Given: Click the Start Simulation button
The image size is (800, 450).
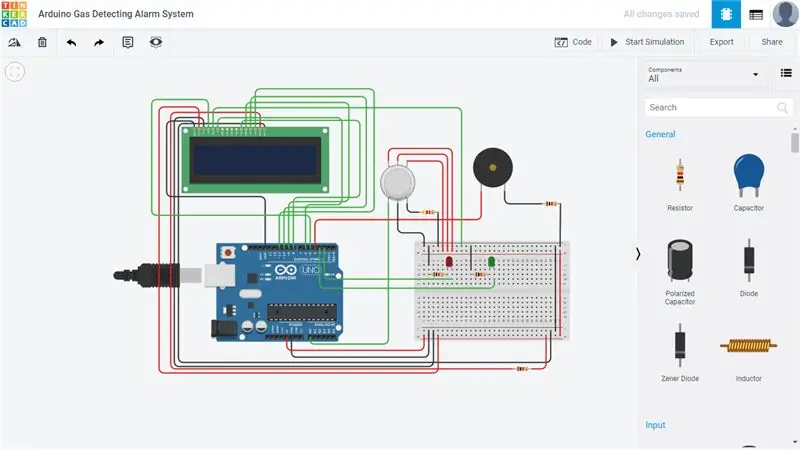Looking at the screenshot, I should (x=647, y=42).
